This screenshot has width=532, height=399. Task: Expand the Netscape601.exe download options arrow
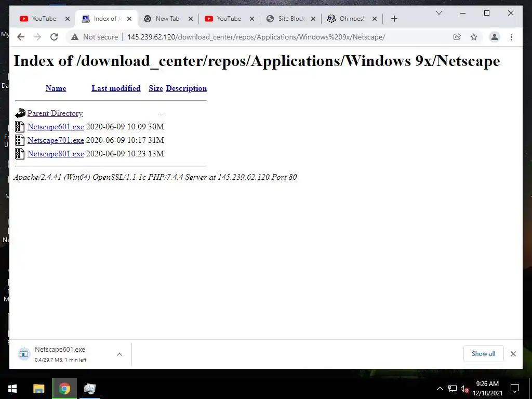coord(119,354)
